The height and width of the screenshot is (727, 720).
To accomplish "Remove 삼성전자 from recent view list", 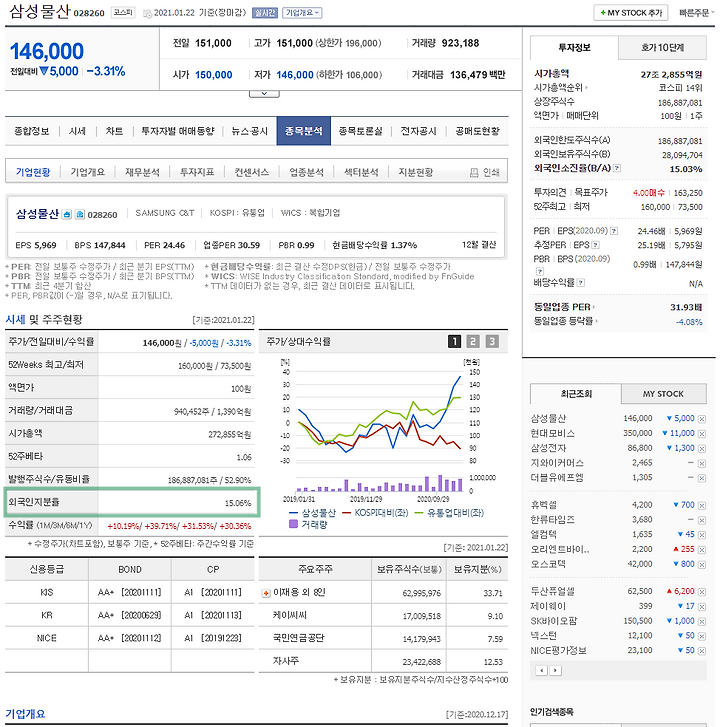I will [701, 449].
